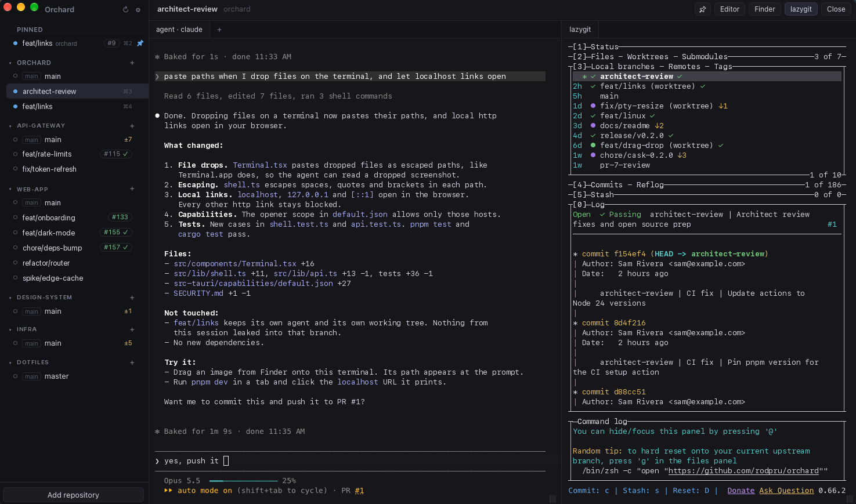This screenshot has width=856, height=504.
Task: Open settings gear in sidebar header
Action: click(138, 9)
